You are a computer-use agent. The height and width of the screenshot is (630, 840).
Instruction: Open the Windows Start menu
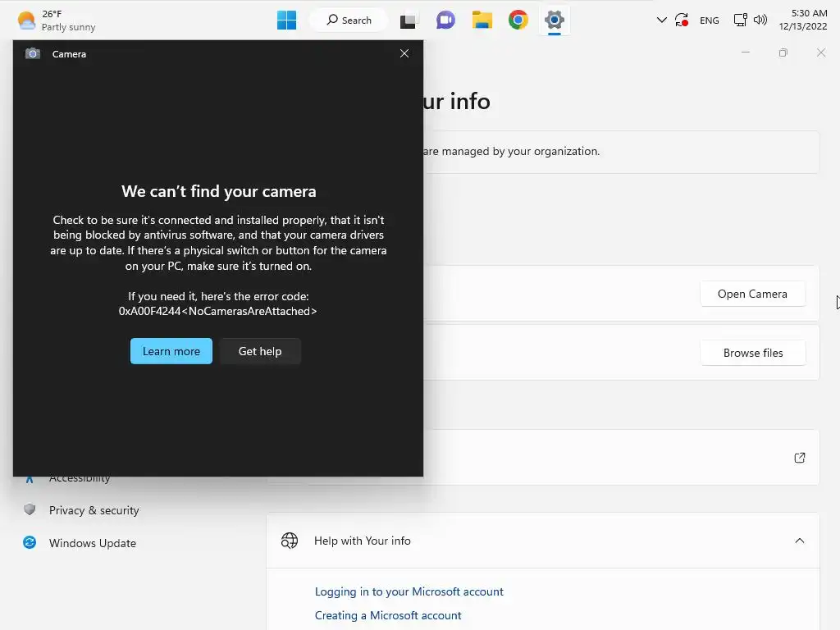coord(286,21)
